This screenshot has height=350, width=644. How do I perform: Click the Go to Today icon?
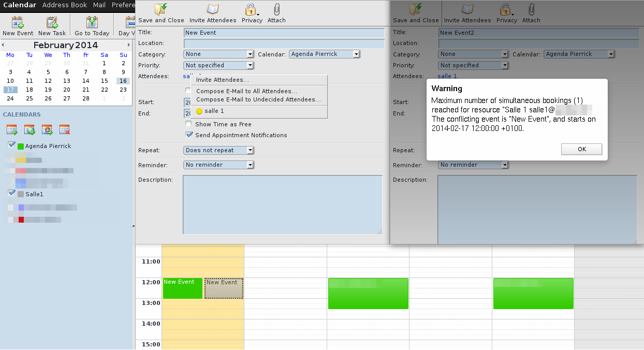(92, 22)
